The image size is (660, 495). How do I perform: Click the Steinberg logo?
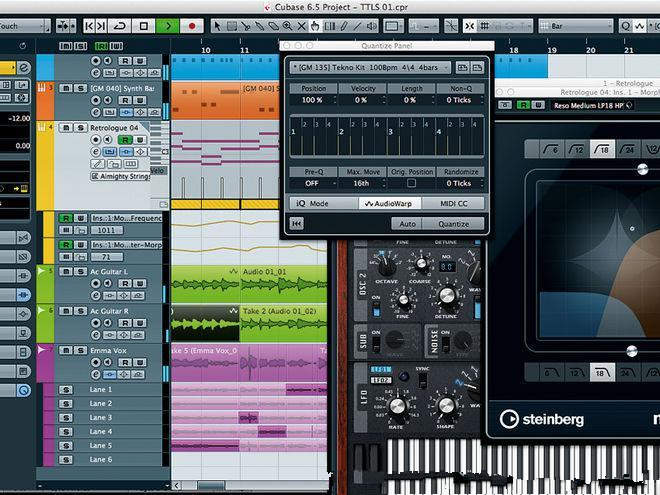tap(542, 419)
